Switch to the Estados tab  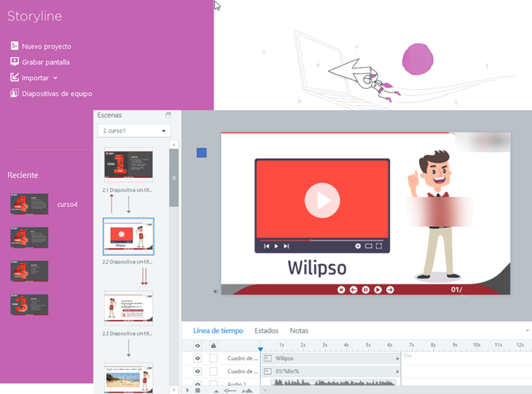266,331
